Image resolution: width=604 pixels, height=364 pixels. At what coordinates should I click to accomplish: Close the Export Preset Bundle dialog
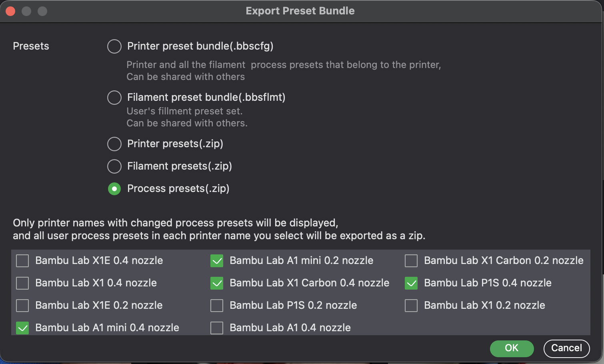10,11
